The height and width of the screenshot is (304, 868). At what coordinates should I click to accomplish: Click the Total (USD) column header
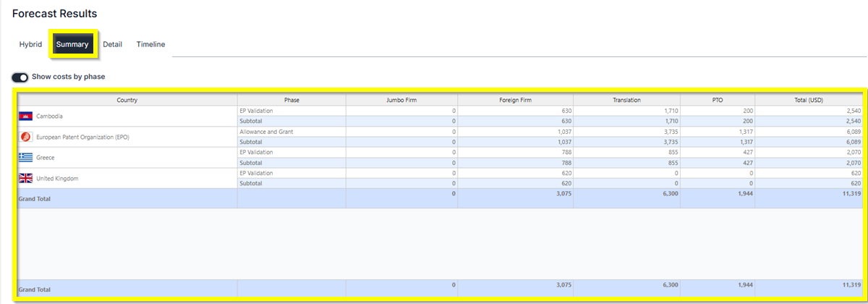click(x=809, y=100)
